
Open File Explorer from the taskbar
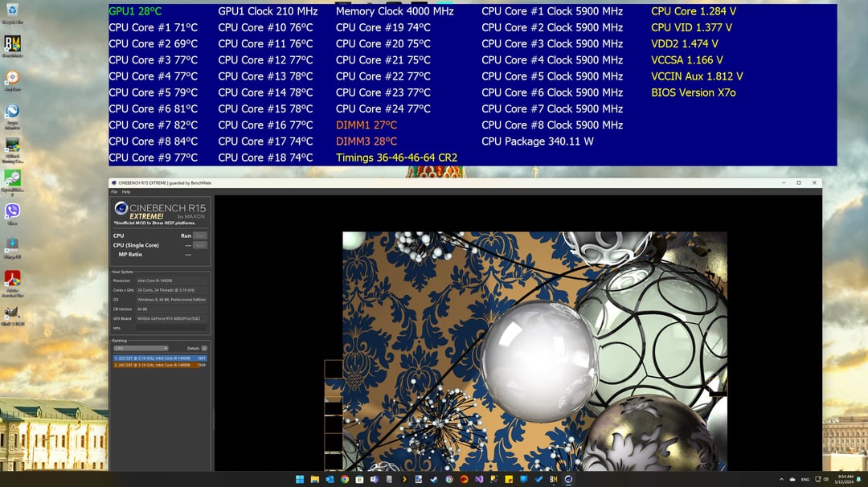(x=315, y=479)
